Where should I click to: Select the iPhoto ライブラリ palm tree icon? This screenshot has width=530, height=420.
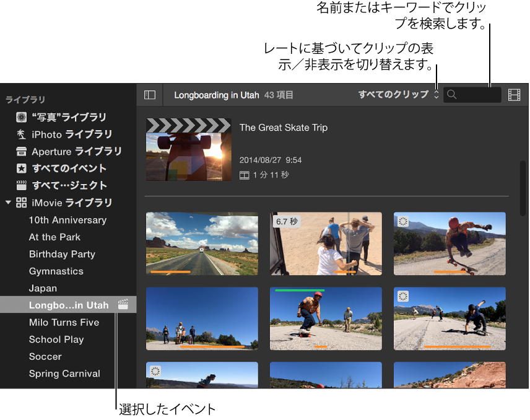pos(21,134)
